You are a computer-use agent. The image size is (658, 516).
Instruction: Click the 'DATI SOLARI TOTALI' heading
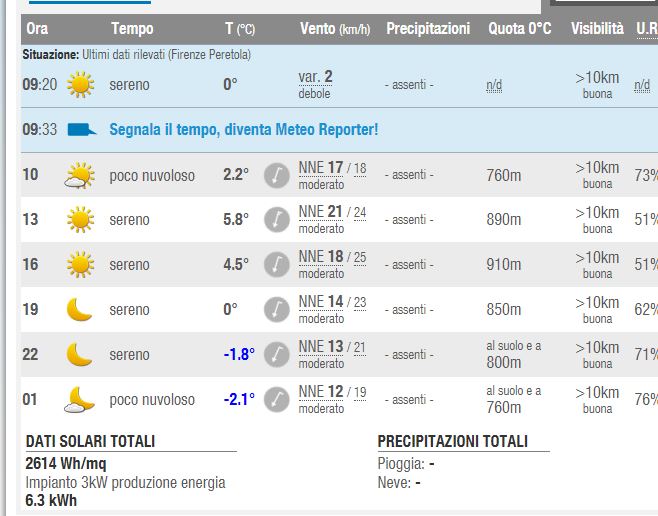tap(90, 441)
